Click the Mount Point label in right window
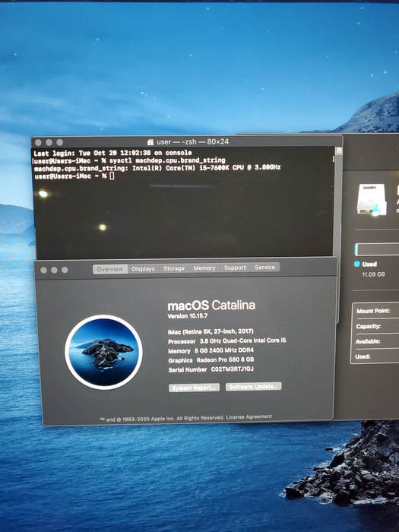 pyautogui.click(x=373, y=311)
